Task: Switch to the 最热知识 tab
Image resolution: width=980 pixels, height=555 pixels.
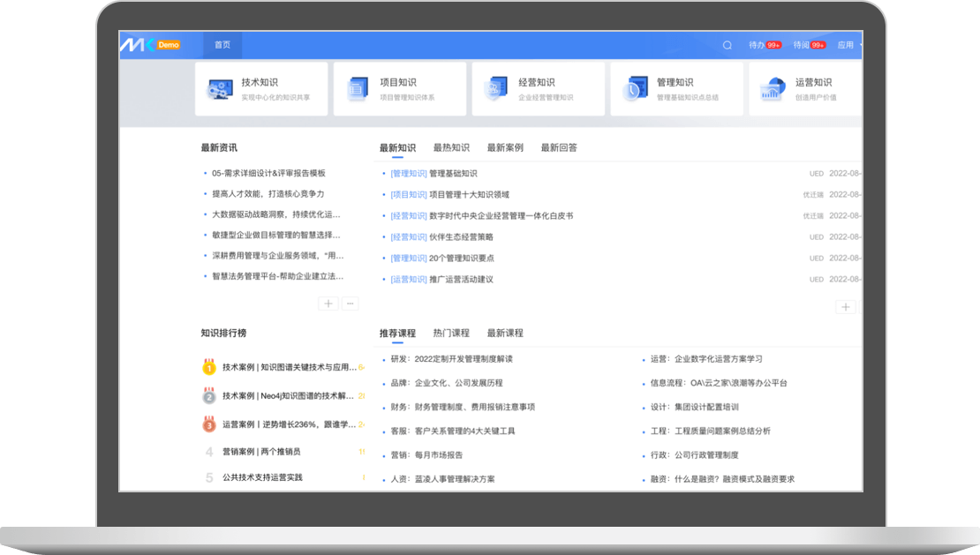Action: click(451, 148)
